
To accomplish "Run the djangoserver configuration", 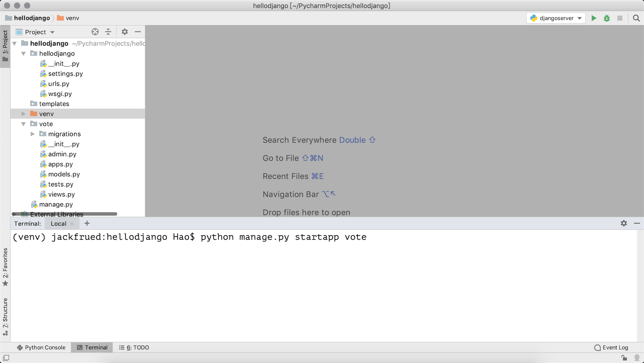I will click(594, 18).
